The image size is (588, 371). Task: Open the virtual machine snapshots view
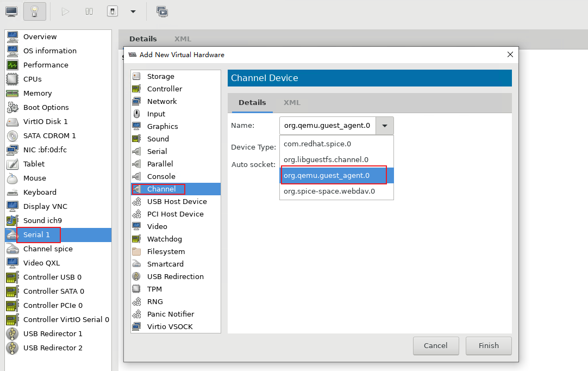[x=162, y=11]
